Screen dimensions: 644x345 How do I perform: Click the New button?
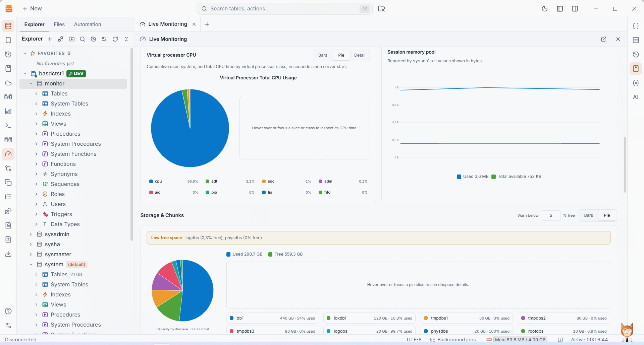coord(32,9)
